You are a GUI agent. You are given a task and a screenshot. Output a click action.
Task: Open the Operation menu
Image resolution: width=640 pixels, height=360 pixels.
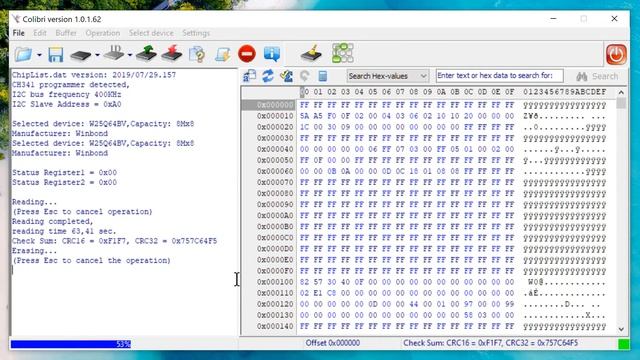pos(102,33)
